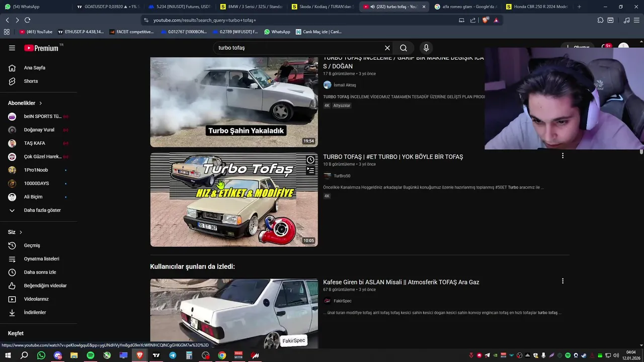
Task: Open Google Chrome from the taskbar
Action: [x=222, y=355]
